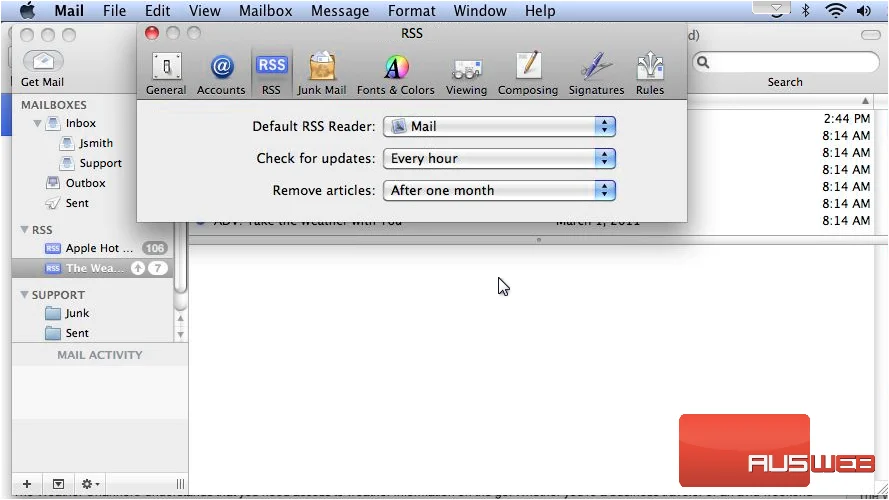This screenshot has height=500, width=889.
Task: Collapse the RSS section triangle
Action: coord(24,230)
